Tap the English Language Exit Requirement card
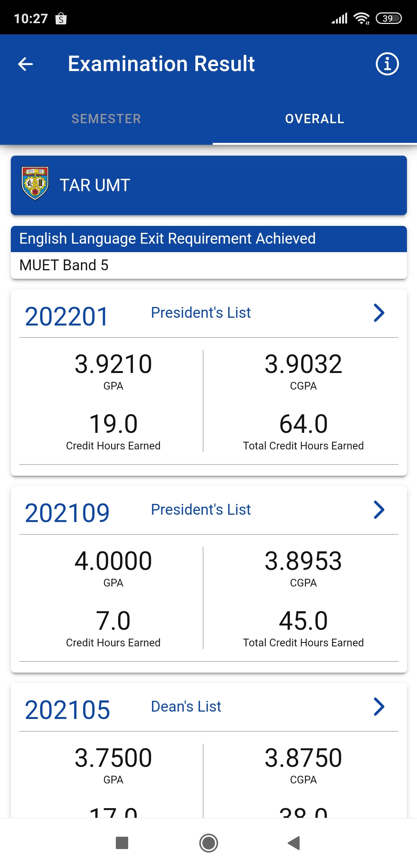The image size is (417, 868). [x=208, y=252]
